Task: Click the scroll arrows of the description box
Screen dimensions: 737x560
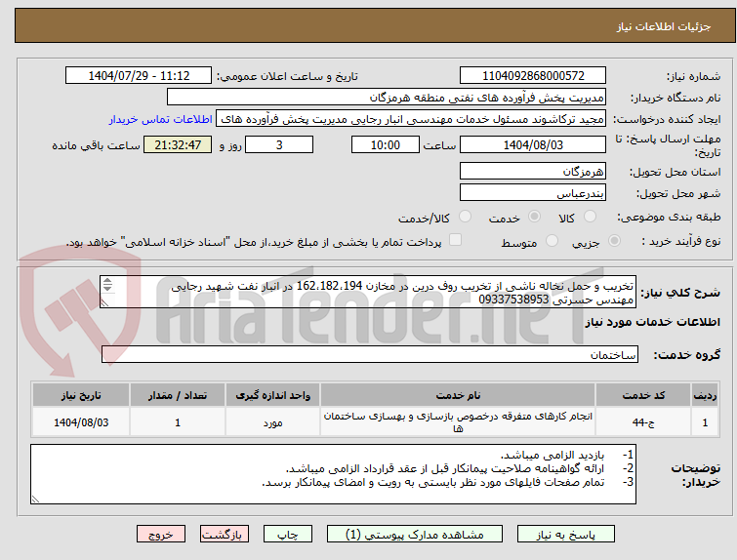Action: (108, 285)
